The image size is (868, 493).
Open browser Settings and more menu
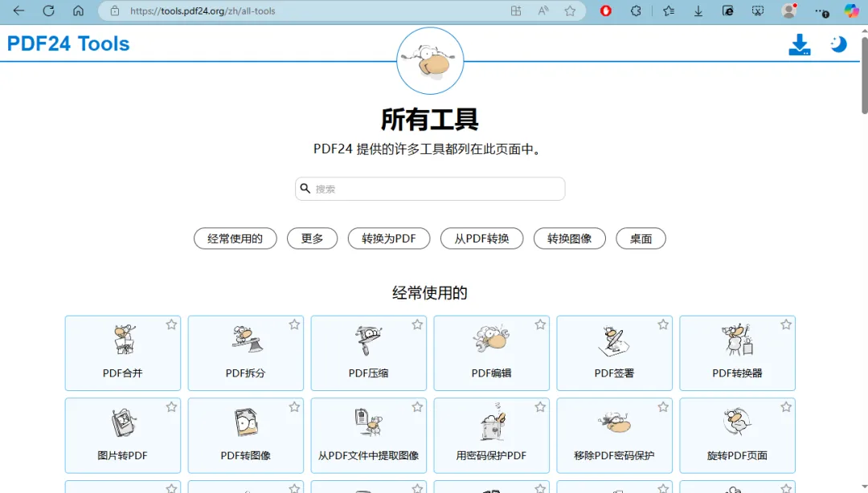821,11
